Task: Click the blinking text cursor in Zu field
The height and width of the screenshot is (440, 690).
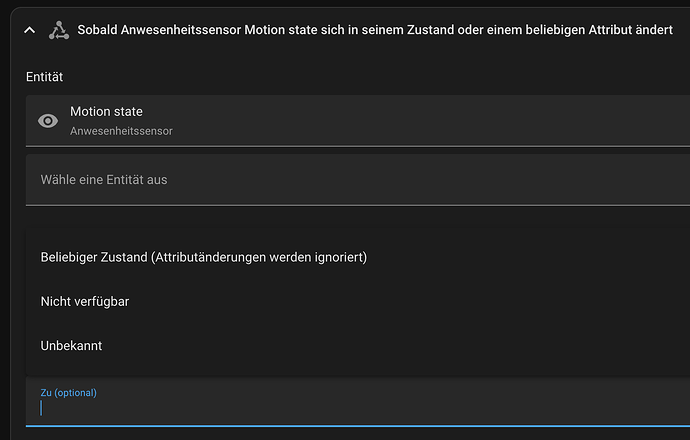Action: (x=41, y=408)
